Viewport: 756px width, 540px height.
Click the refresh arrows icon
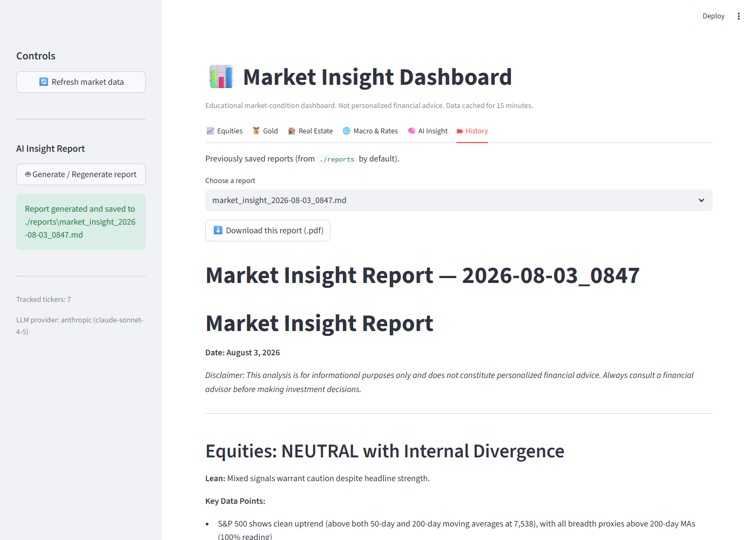44,82
